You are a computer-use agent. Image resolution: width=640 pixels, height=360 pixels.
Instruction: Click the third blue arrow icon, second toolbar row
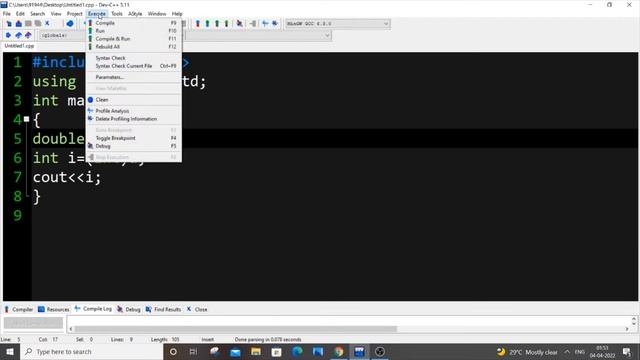[x=28, y=36]
